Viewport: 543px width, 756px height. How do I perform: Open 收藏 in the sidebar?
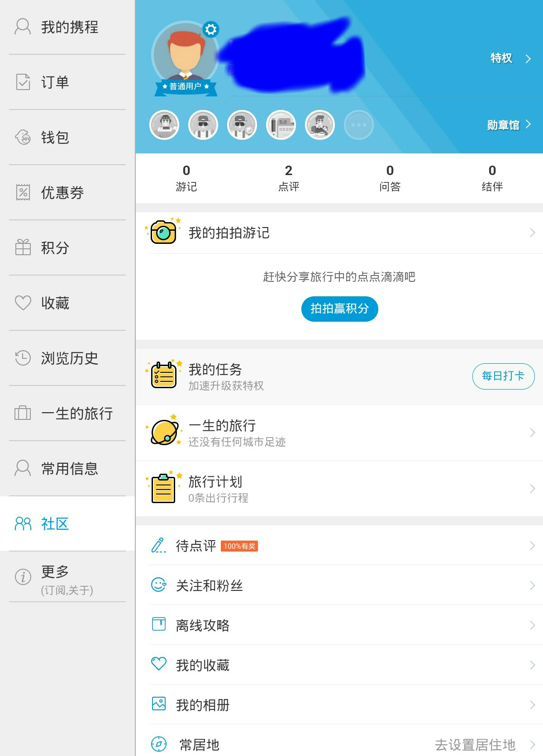click(x=67, y=303)
